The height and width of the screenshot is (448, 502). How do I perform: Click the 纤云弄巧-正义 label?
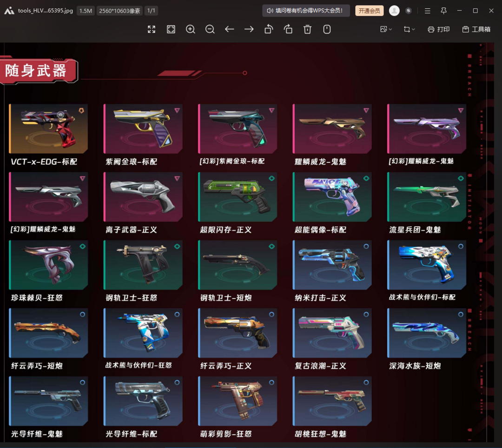(226, 366)
